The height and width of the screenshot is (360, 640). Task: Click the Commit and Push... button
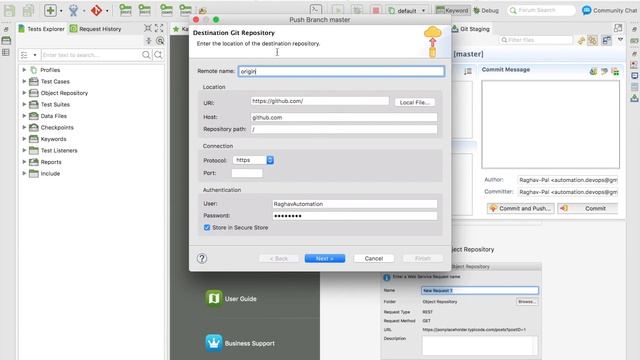pyautogui.click(x=520, y=208)
